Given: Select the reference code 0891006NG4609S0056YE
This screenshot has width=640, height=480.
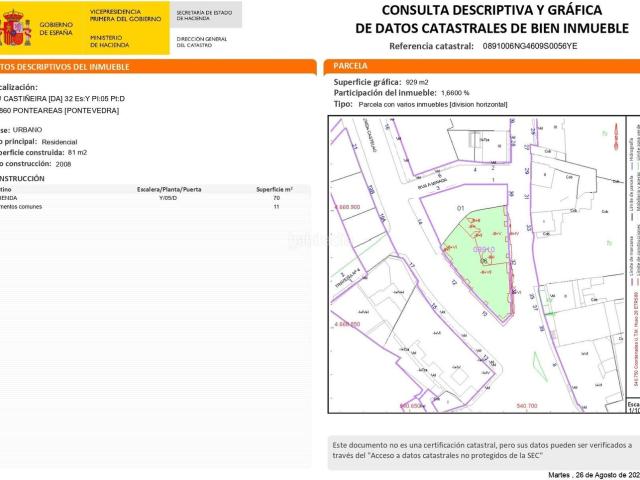Looking at the screenshot, I should [530, 46].
